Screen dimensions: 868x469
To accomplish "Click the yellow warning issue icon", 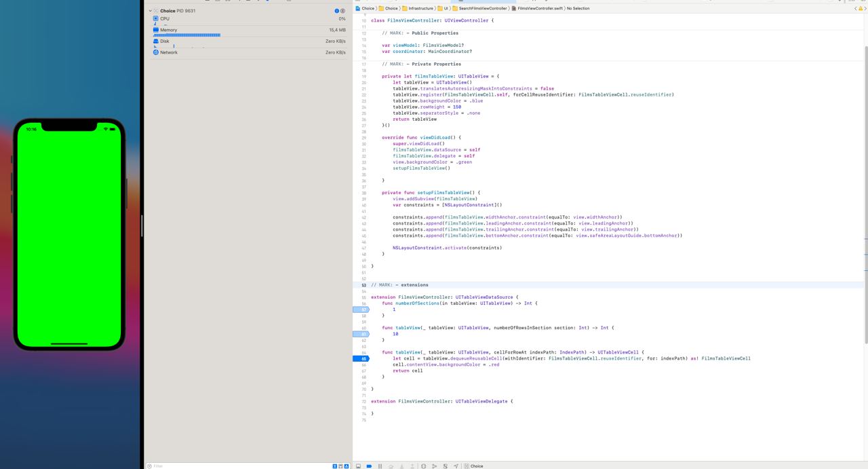I will point(861,8).
